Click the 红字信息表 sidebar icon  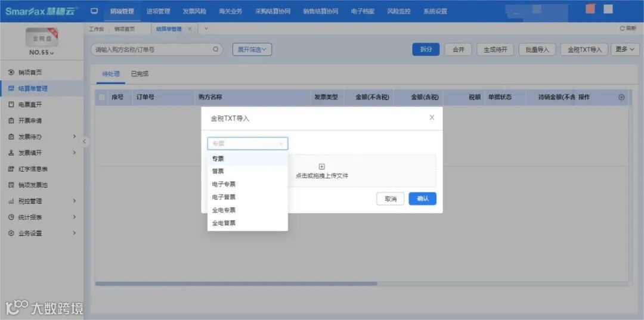(x=11, y=169)
